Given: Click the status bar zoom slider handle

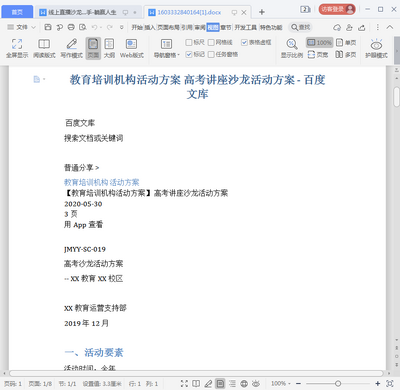Looking at the screenshot, I should (338, 384).
